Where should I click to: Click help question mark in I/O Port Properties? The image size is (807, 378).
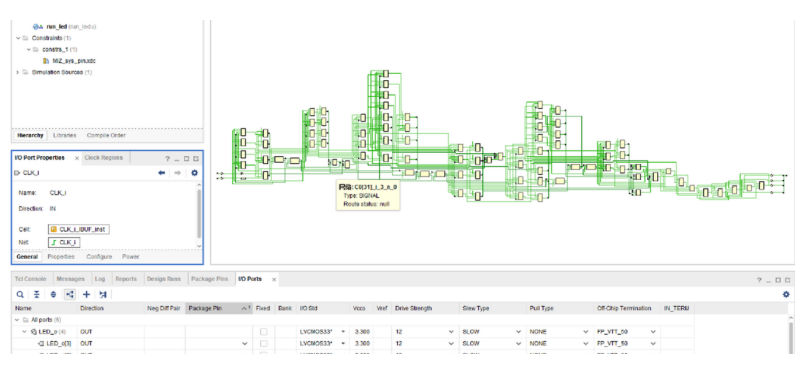(167, 159)
